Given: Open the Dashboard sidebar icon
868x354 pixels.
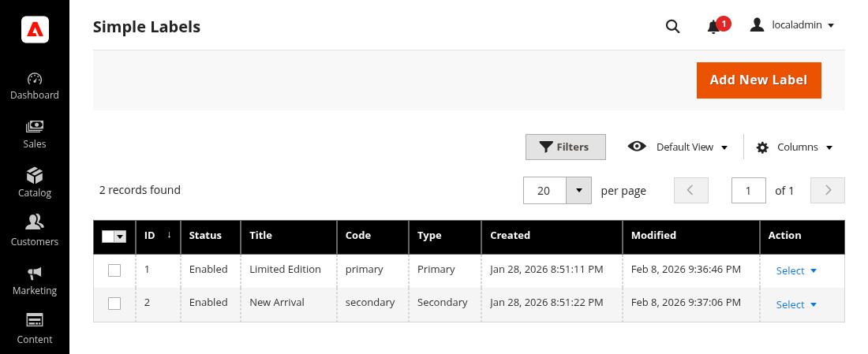Looking at the screenshot, I should click(35, 79).
